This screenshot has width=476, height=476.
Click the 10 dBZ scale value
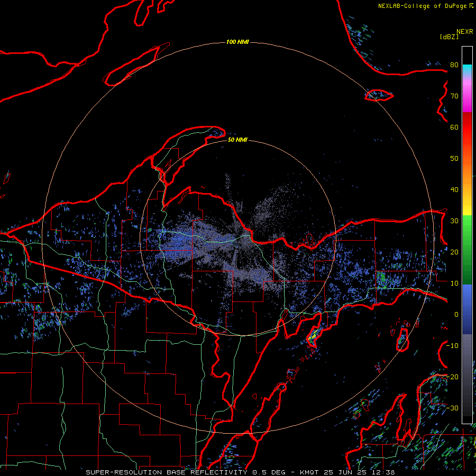454,283
